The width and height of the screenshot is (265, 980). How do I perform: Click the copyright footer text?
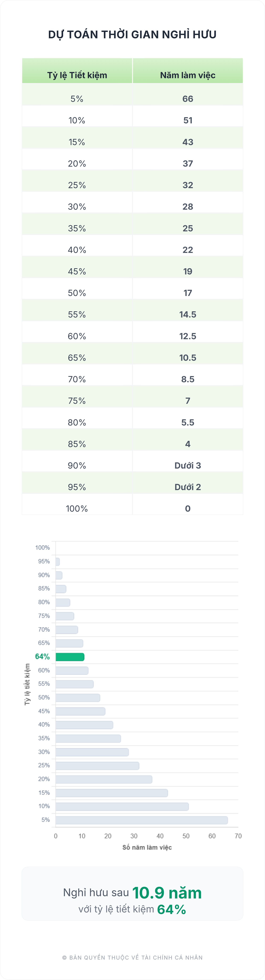pyautogui.click(x=132, y=958)
